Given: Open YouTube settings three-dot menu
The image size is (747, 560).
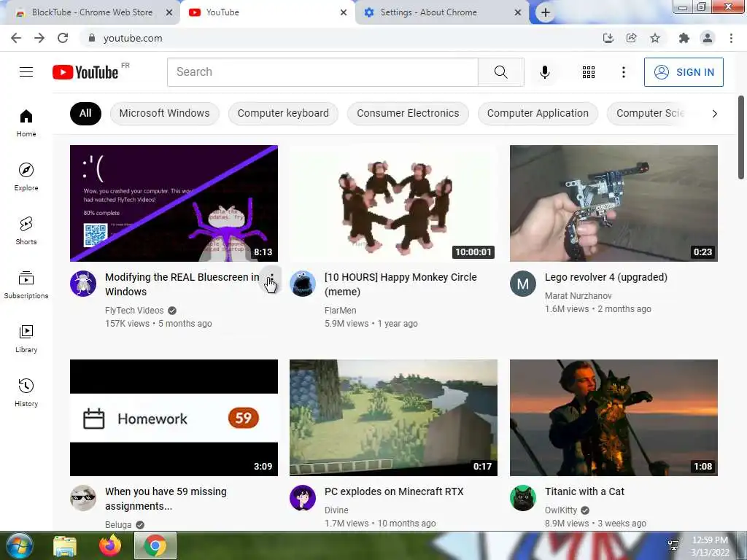Looking at the screenshot, I should click(623, 72).
